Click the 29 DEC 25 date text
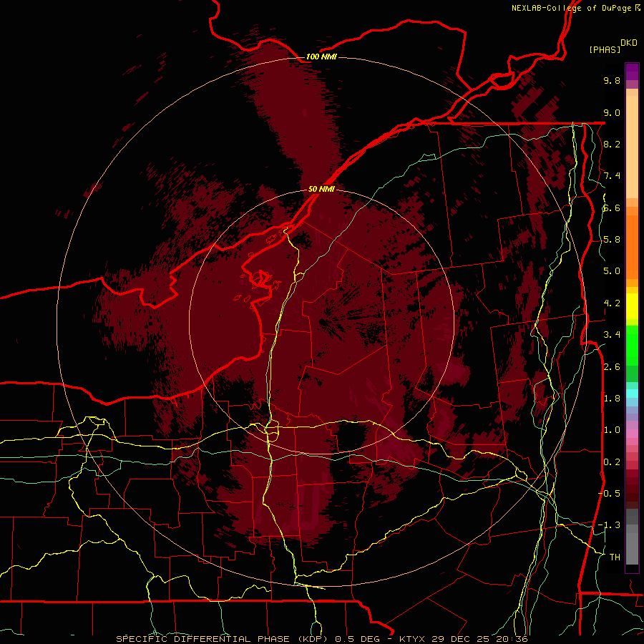 pos(462,639)
